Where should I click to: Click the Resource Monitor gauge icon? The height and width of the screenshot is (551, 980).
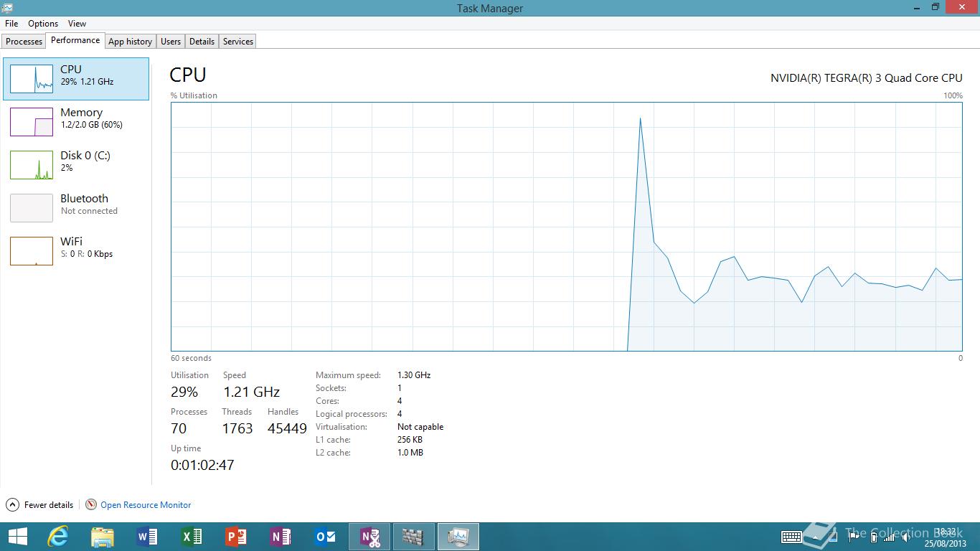pyautogui.click(x=91, y=504)
